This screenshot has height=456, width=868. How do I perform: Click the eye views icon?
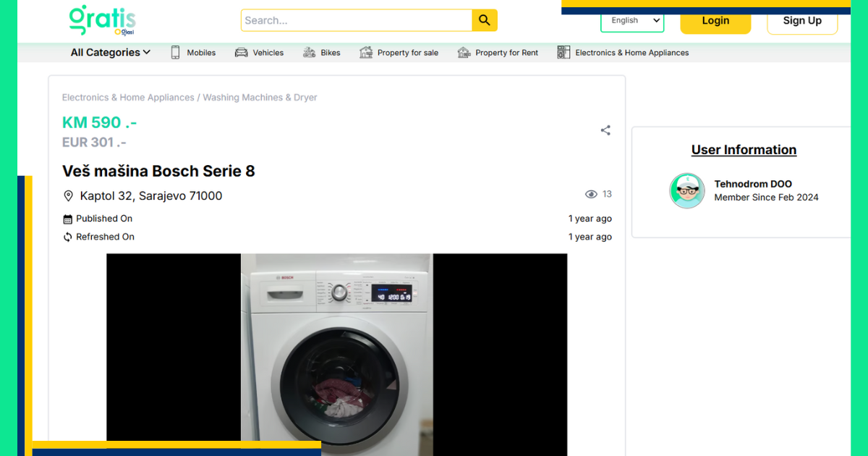tap(591, 194)
